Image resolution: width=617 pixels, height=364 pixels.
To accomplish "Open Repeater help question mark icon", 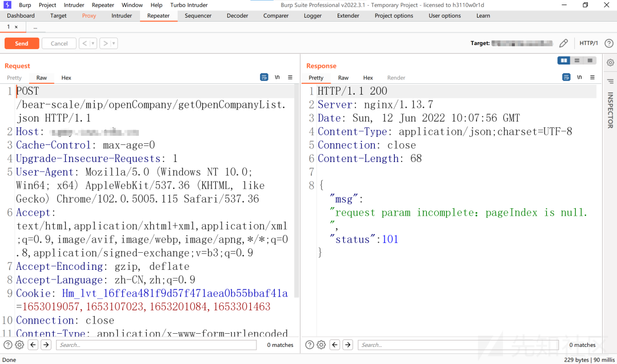I will coord(609,43).
